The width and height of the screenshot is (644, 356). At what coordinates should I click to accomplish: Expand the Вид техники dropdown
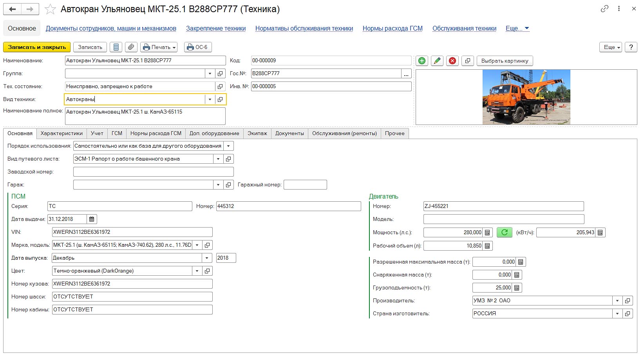click(210, 99)
